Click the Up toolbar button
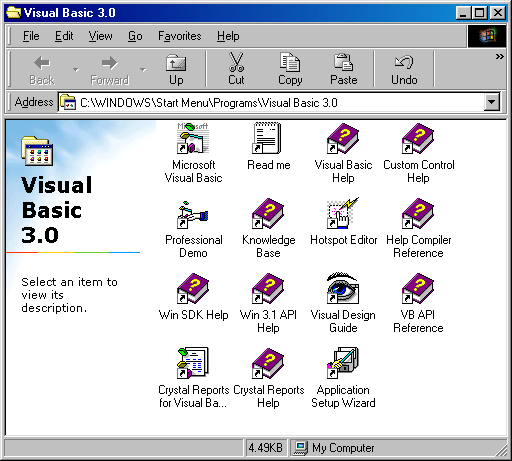This screenshot has height=461, width=512. (x=176, y=70)
